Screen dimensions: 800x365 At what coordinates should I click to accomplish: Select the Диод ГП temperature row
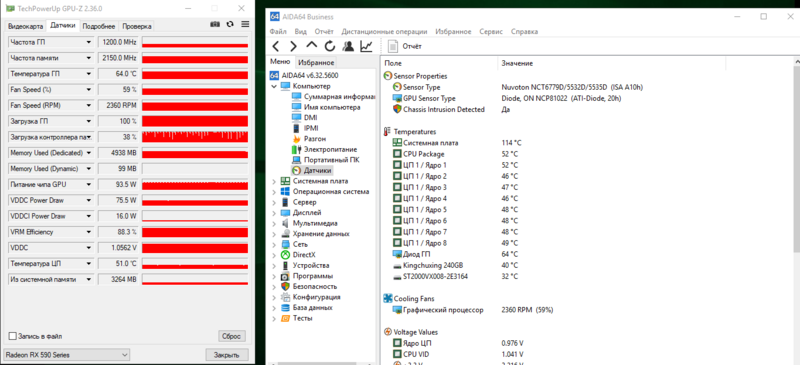(x=455, y=254)
